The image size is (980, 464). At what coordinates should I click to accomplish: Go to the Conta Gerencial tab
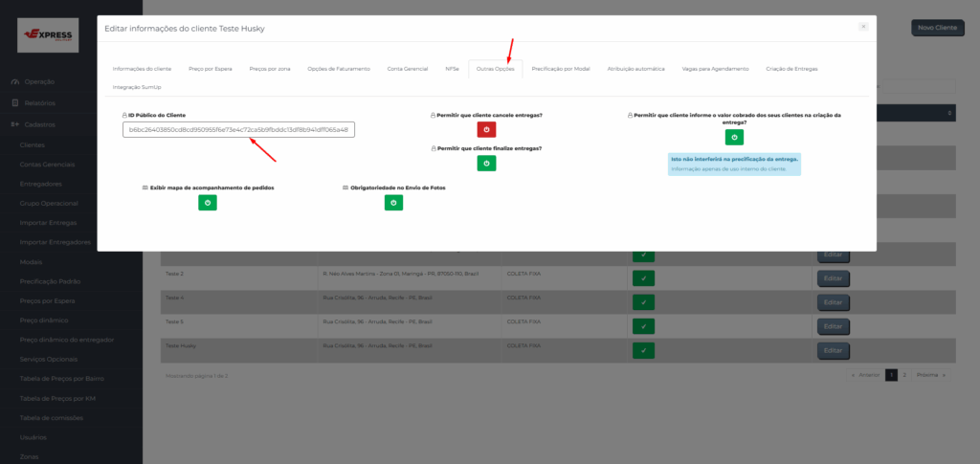[x=408, y=69]
